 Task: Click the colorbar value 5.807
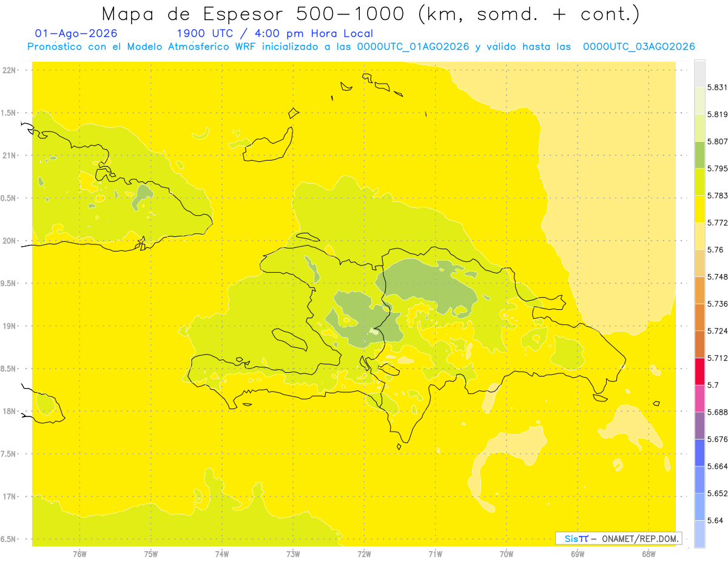718,142
